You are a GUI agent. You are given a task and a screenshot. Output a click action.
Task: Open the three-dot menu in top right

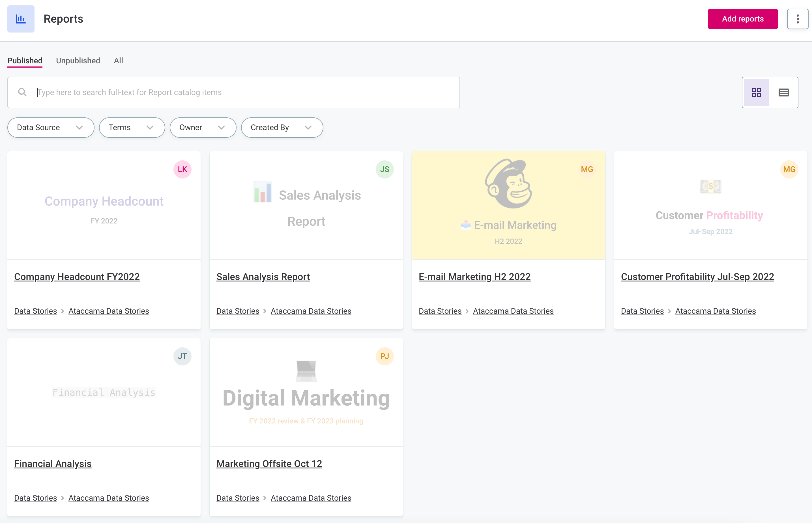click(797, 19)
